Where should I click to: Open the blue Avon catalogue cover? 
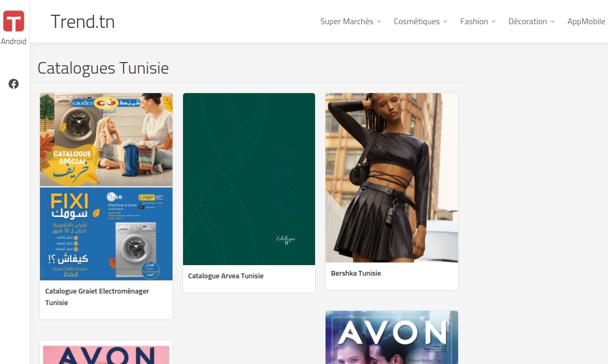[x=392, y=337]
